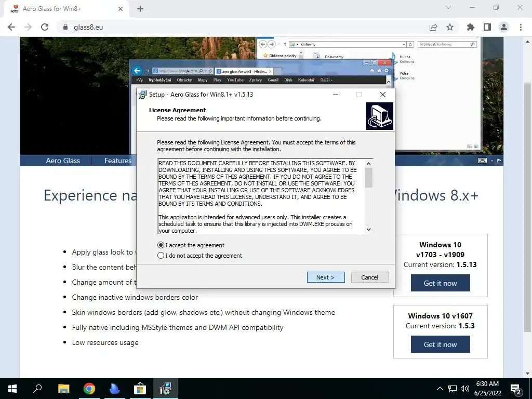Open a new Chrome tab
This screenshot has width=532, height=399.
140,9
